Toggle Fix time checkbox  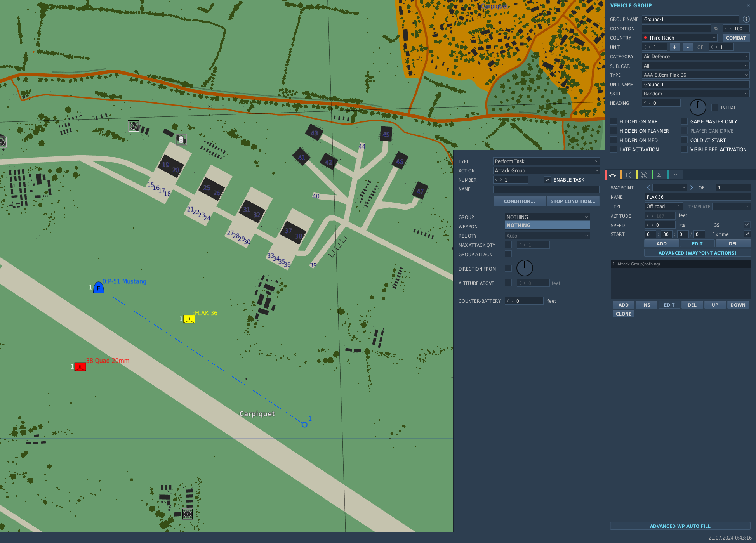point(747,234)
